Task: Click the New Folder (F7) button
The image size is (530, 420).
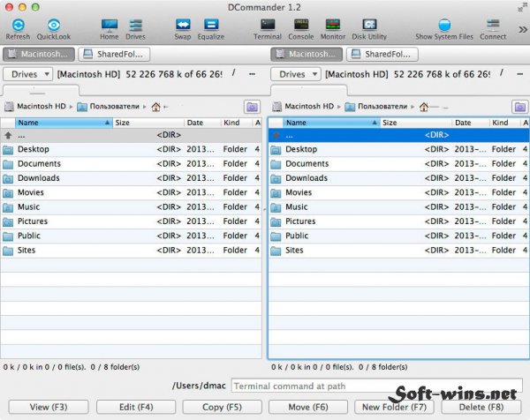Action: 394,407
